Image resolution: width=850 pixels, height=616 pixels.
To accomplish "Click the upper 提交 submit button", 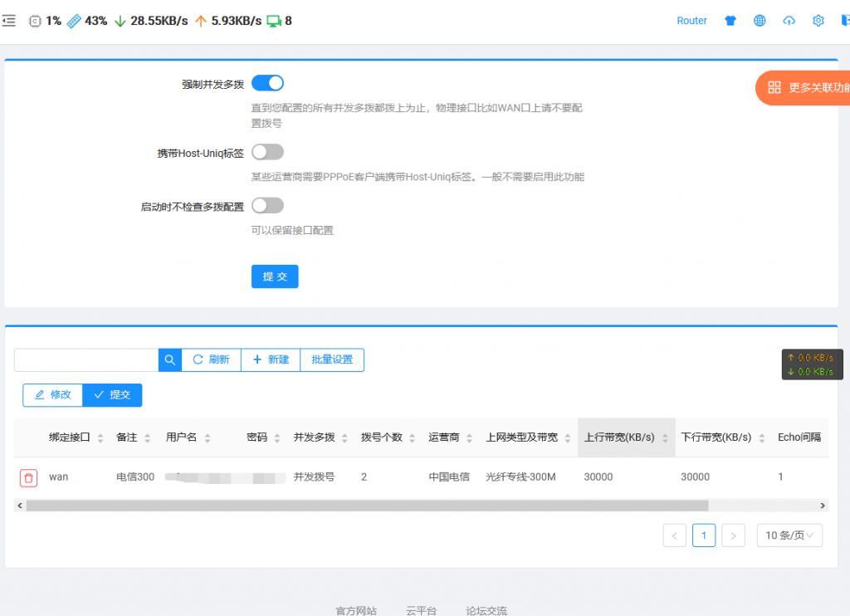I will [x=275, y=276].
